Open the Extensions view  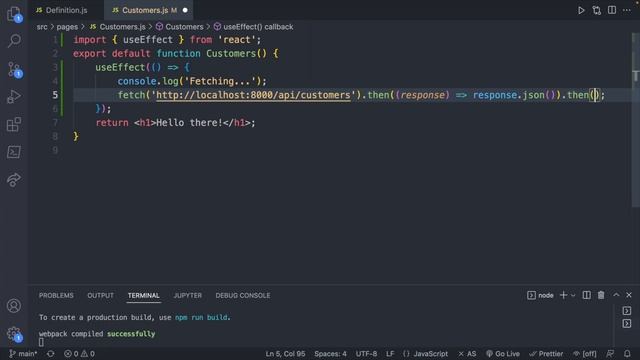[x=14, y=124]
